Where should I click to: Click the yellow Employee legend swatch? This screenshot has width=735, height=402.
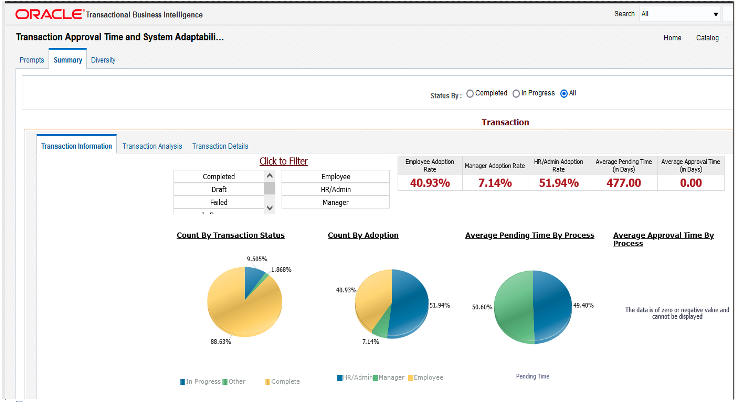point(411,378)
